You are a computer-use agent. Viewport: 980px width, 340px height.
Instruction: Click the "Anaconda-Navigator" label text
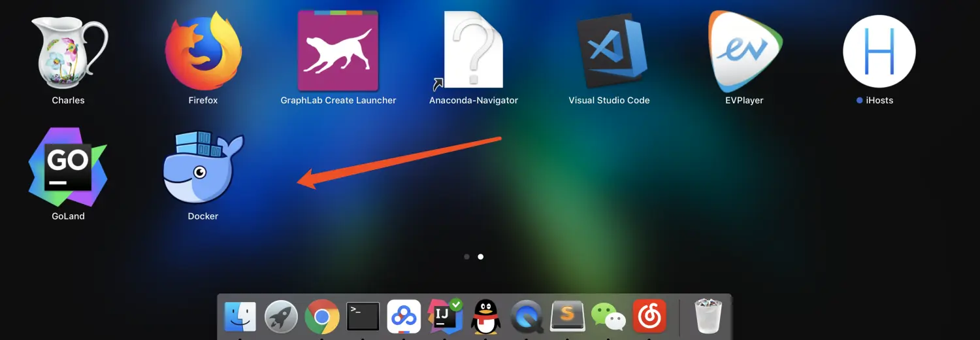click(x=474, y=101)
